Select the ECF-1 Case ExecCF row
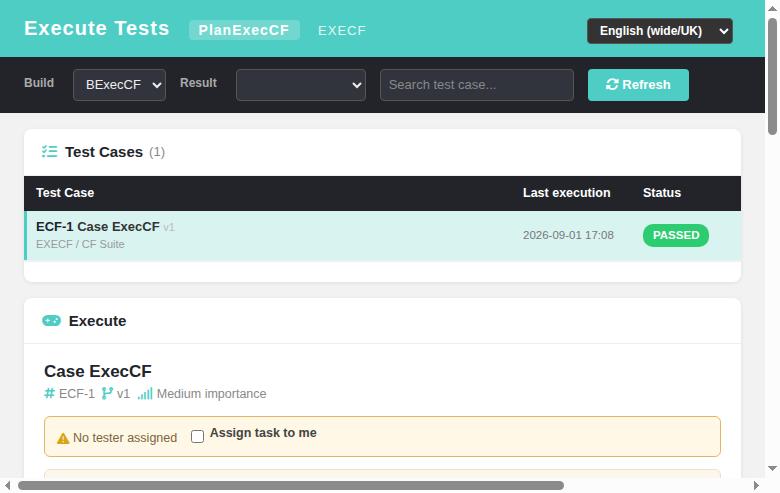Image resolution: width=780 pixels, height=493 pixels. pos(383,236)
